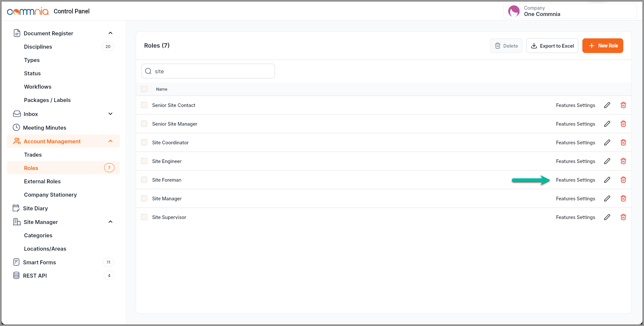Collapse the Document Register section
The width and height of the screenshot is (644, 326).
coord(110,33)
